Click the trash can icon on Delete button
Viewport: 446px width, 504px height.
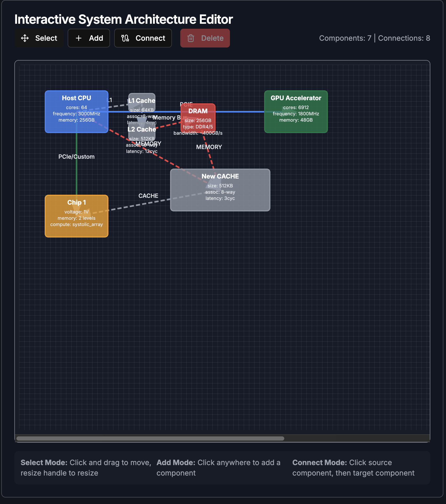pyautogui.click(x=191, y=38)
